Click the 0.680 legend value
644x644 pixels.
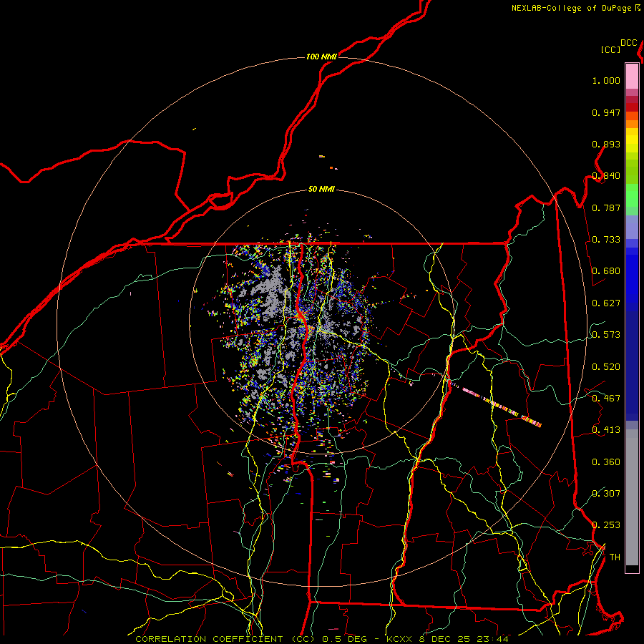click(606, 271)
